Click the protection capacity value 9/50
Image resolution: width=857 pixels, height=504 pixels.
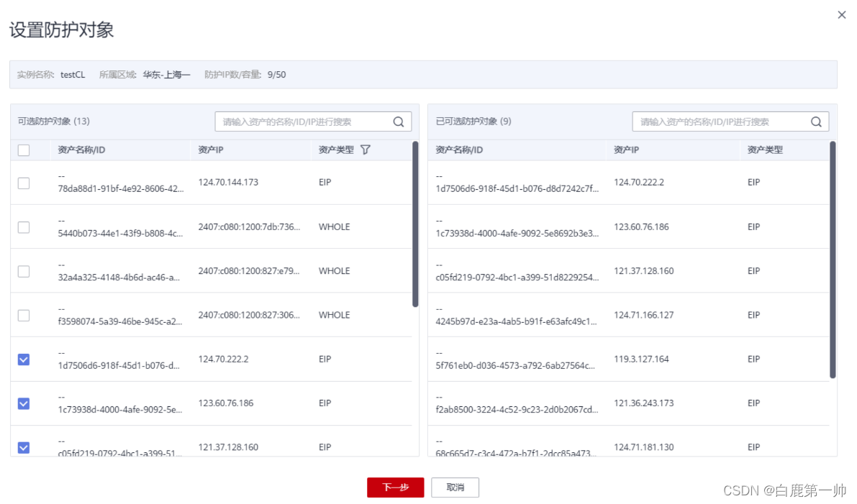tap(276, 75)
